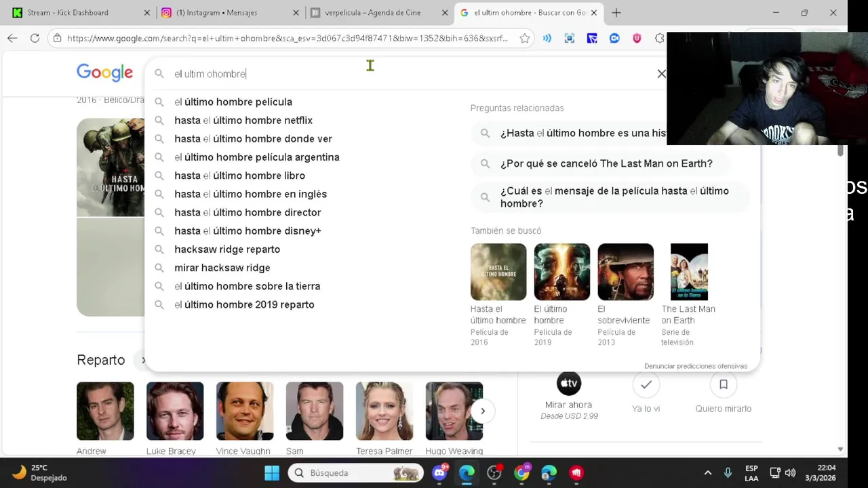
Task: Go back with the browser back arrow
Action: [12, 39]
